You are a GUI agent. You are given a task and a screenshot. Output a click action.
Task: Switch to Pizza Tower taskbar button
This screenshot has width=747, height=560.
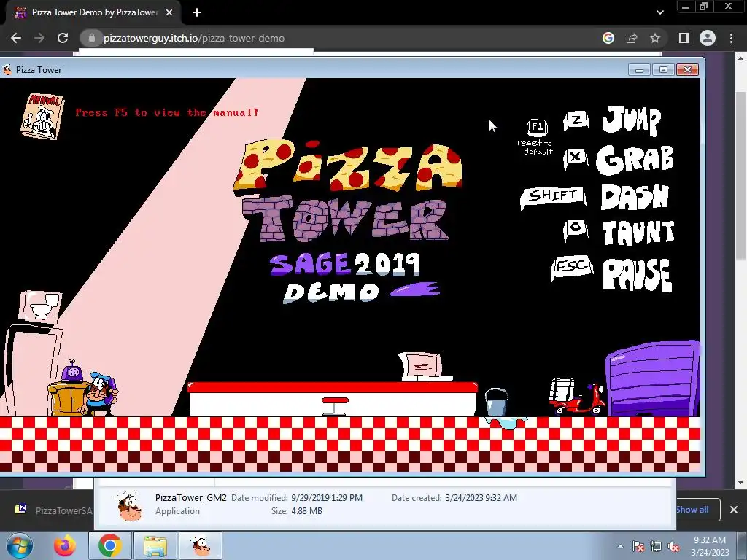(201, 545)
